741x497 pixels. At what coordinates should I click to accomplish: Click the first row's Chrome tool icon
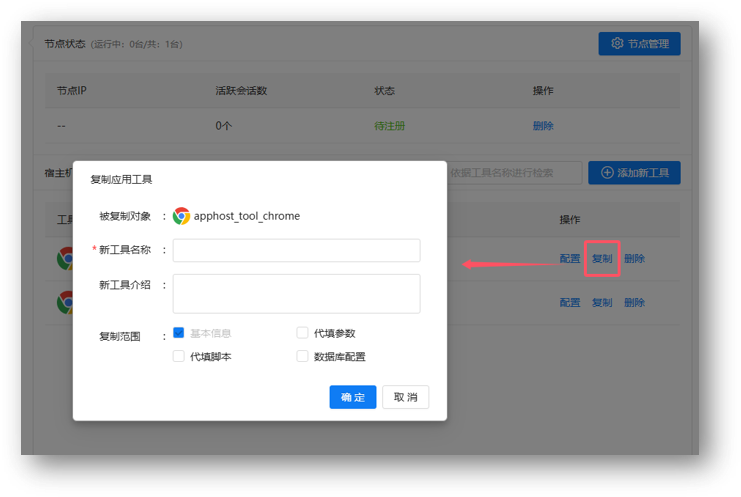tap(65, 258)
